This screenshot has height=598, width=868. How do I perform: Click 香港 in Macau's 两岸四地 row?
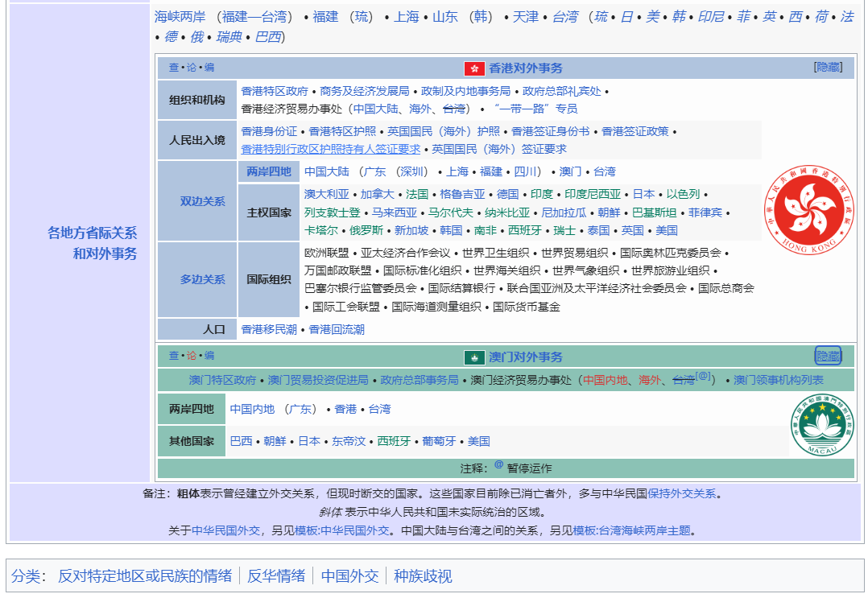[345, 410]
